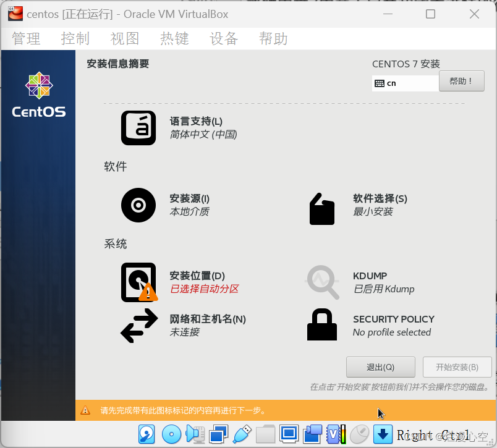The width and height of the screenshot is (497, 448).
Task: Click the orange warning message text
Action: pyautogui.click(x=183, y=410)
